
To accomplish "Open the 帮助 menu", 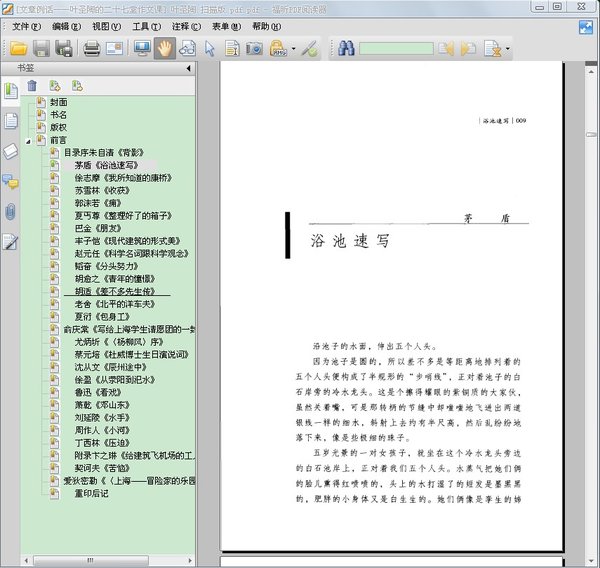I will click(x=267, y=26).
